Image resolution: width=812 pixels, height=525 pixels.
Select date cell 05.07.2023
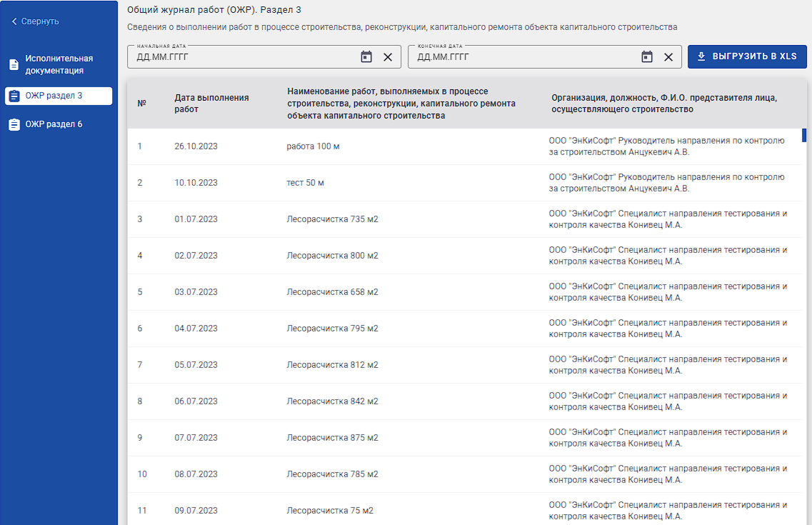[196, 365]
